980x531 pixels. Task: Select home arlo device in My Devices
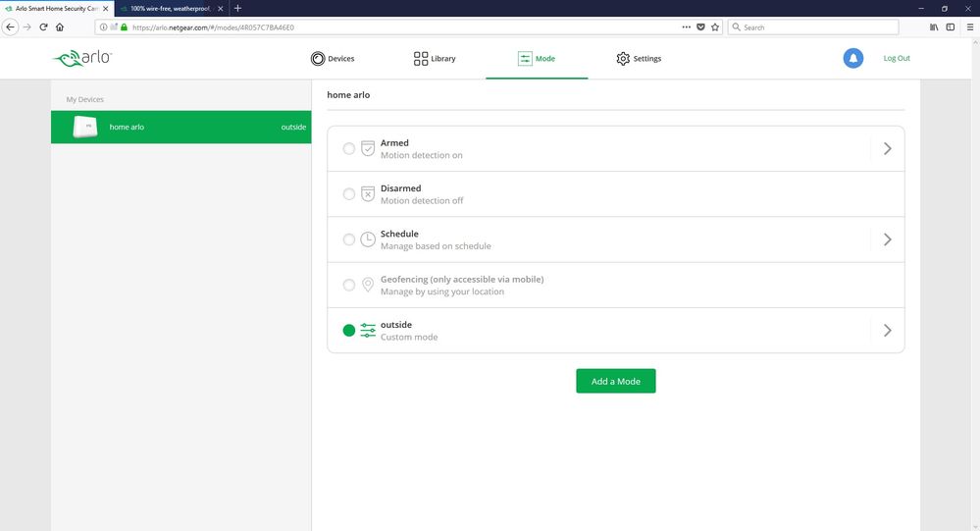[181, 127]
